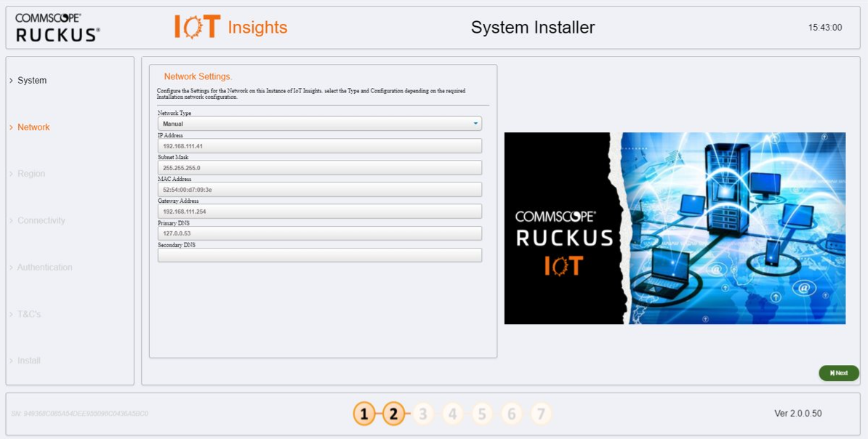Open the T&C's sidebar step
This screenshot has width=868, height=439.
pos(29,314)
